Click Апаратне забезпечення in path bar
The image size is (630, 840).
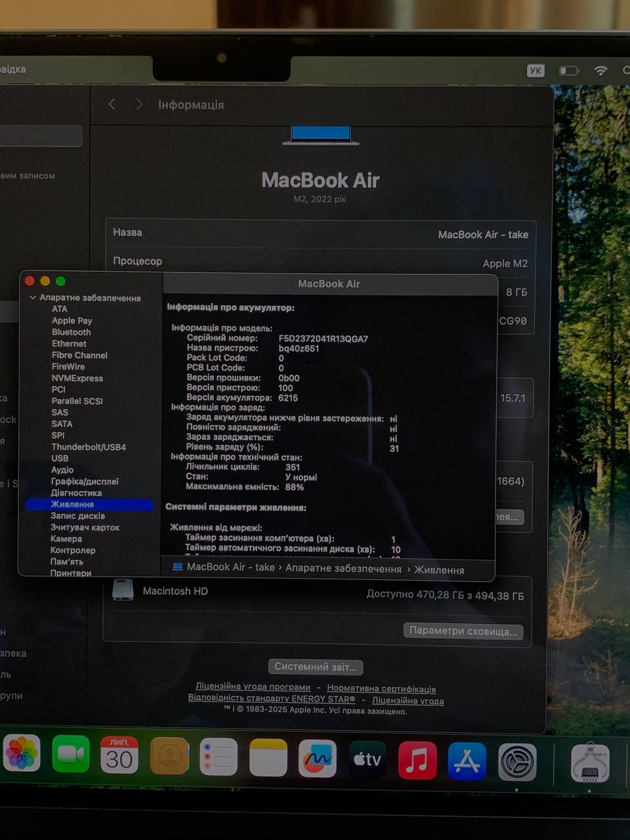[x=343, y=568]
